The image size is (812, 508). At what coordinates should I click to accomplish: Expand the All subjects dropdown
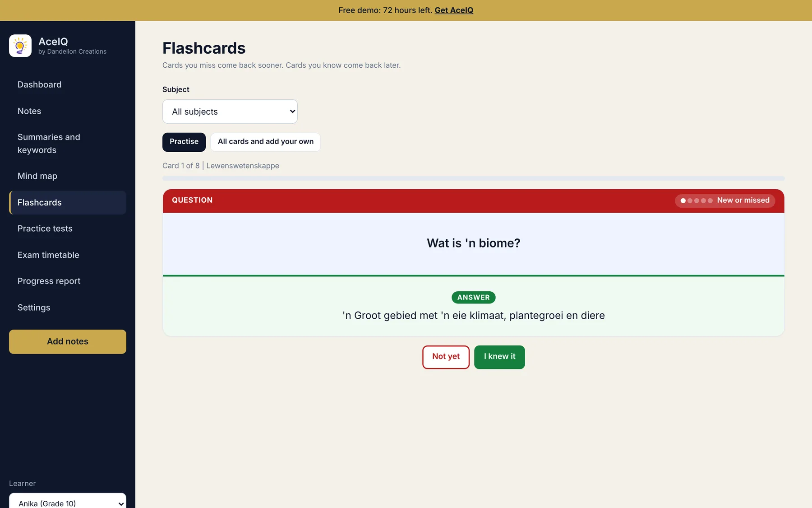pyautogui.click(x=230, y=112)
